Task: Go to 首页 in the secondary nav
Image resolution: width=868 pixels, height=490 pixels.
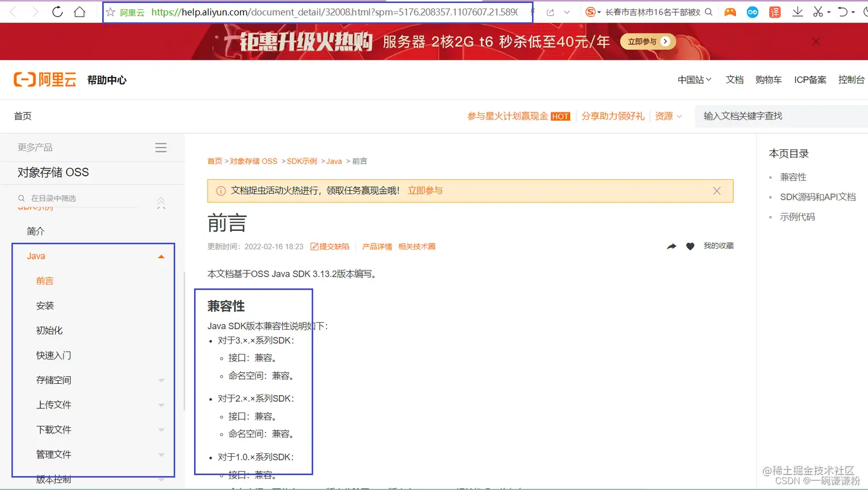Action: [x=23, y=116]
